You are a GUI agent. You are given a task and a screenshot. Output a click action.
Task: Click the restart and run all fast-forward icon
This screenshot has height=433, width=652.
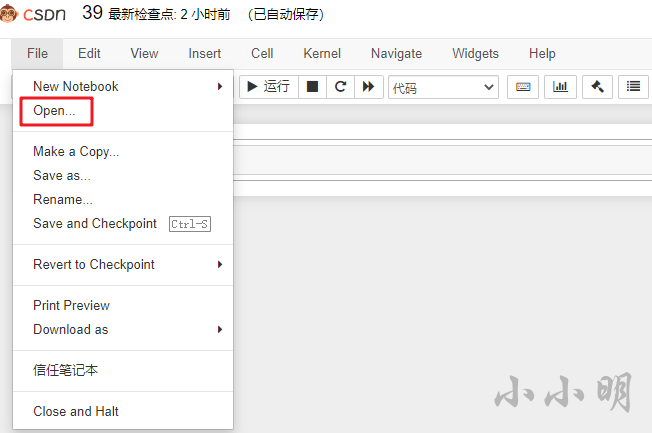tap(369, 87)
